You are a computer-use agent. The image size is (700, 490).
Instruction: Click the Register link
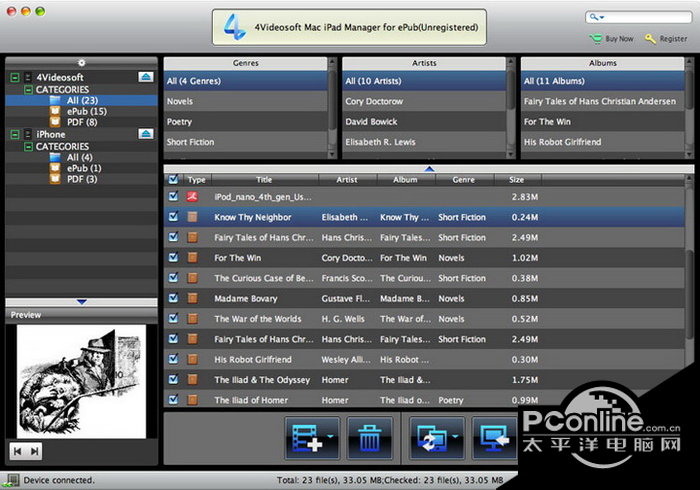[x=673, y=39]
